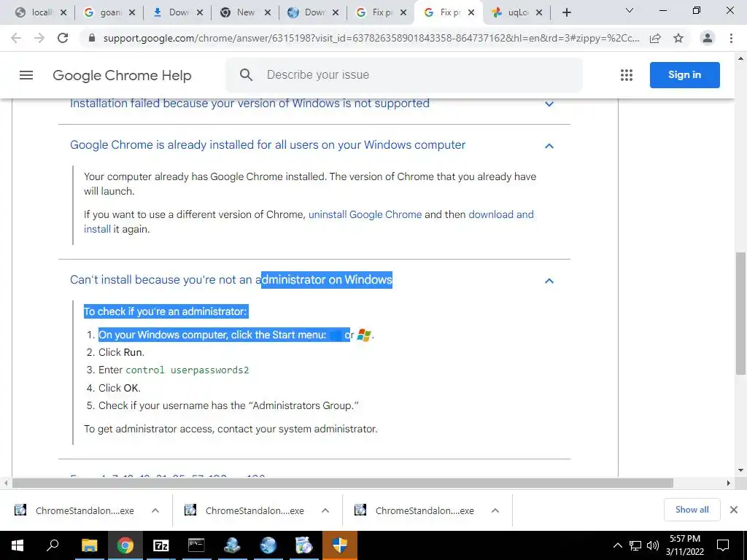Open Command Prompt from taskbar
Screen dimensions: 747x560
pyautogui.click(x=196, y=545)
